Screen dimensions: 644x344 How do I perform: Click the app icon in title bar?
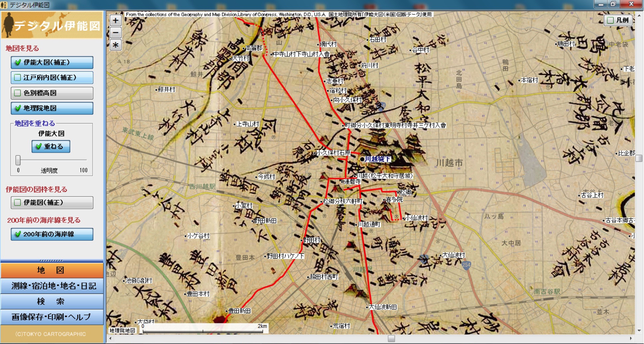(4, 5)
